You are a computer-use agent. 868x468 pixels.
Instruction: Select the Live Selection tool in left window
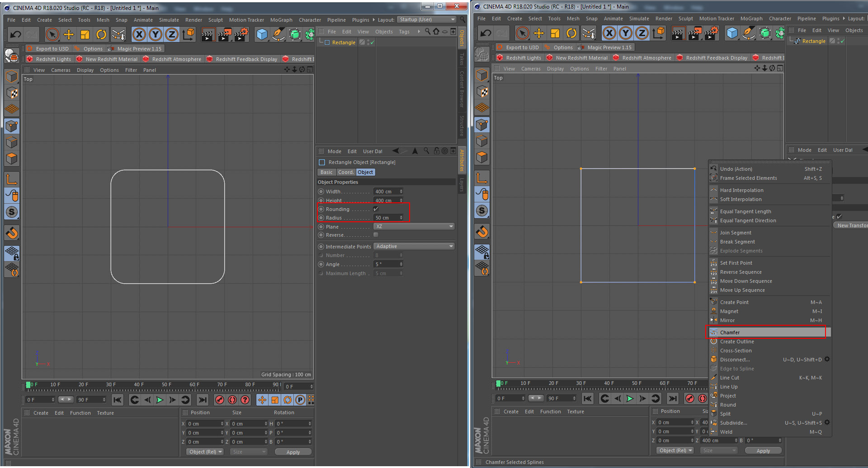point(52,34)
